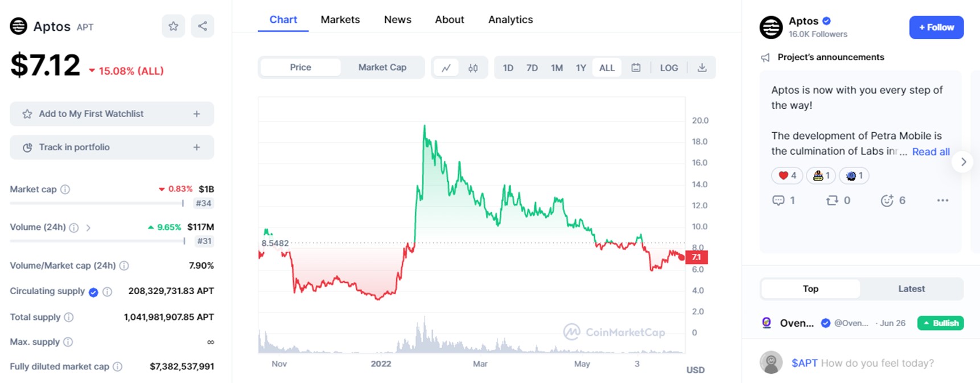Open the calendar date range picker
The height and width of the screenshot is (383, 980).
pos(636,68)
